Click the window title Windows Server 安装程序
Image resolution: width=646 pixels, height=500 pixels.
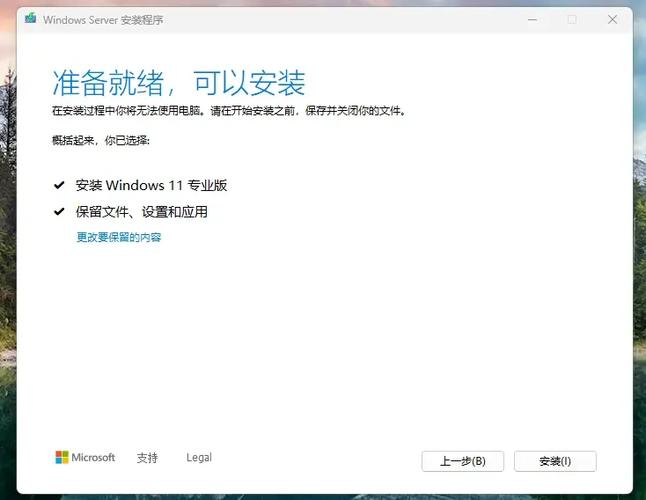[103, 20]
